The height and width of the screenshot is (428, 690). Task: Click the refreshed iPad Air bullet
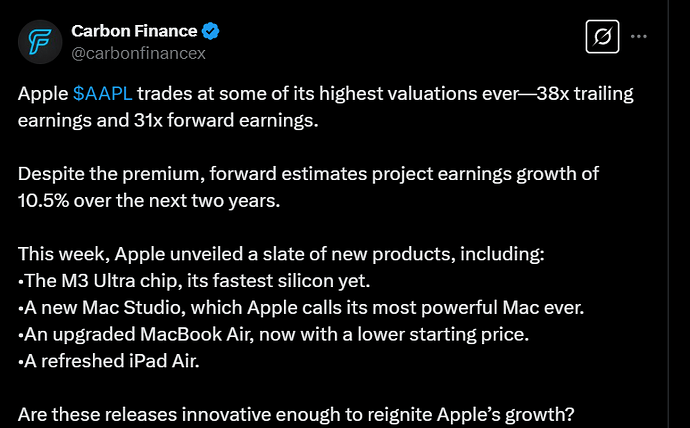(x=109, y=362)
